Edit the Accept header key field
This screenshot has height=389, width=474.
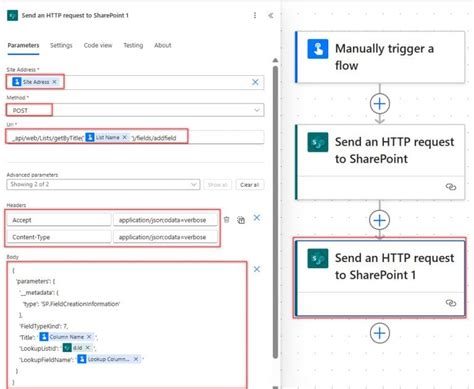tap(59, 220)
